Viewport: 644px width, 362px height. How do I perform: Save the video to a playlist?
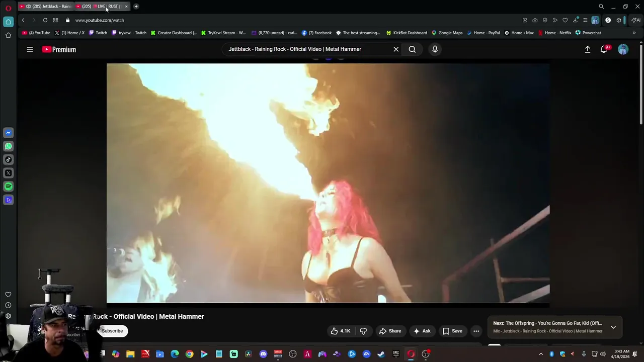click(452, 331)
